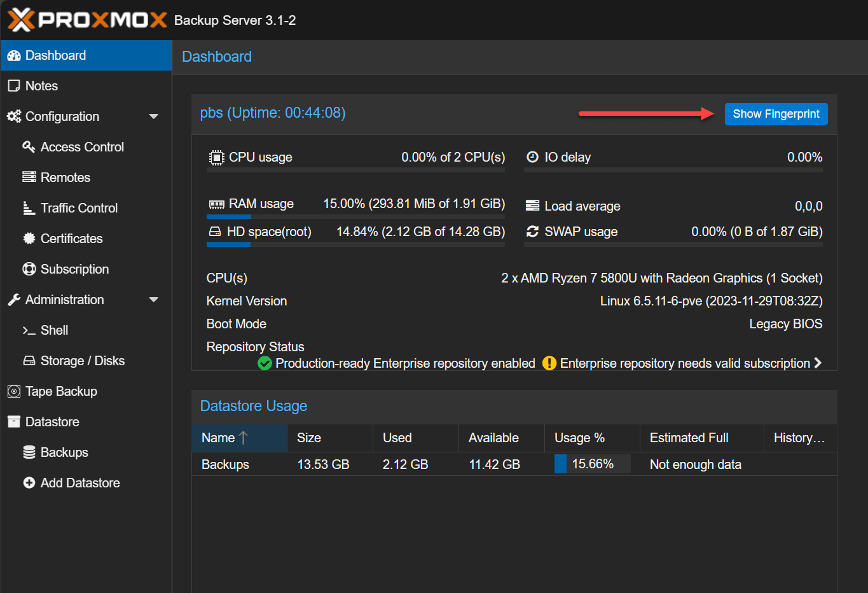Select Dashboard in the sidebar

point(55,55)
